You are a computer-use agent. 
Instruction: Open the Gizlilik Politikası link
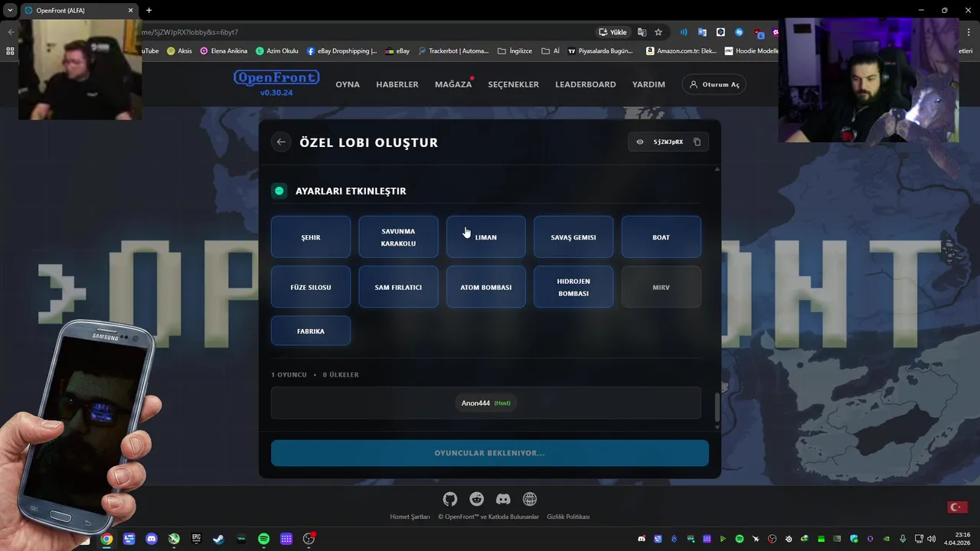568,517
